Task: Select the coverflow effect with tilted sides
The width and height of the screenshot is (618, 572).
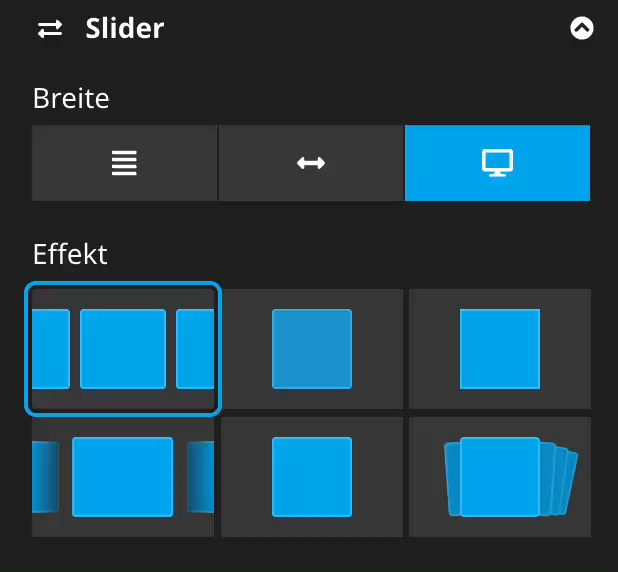Action: 122,476
